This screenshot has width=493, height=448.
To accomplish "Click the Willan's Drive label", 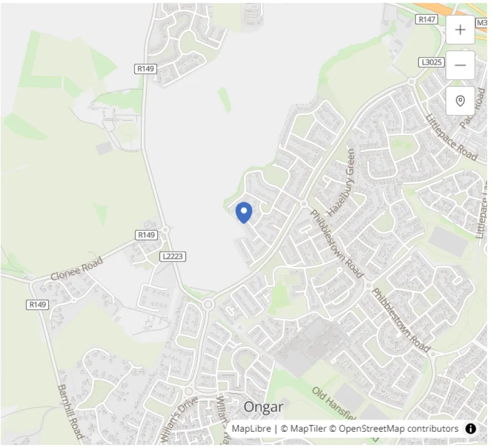I will coord(179,419).
